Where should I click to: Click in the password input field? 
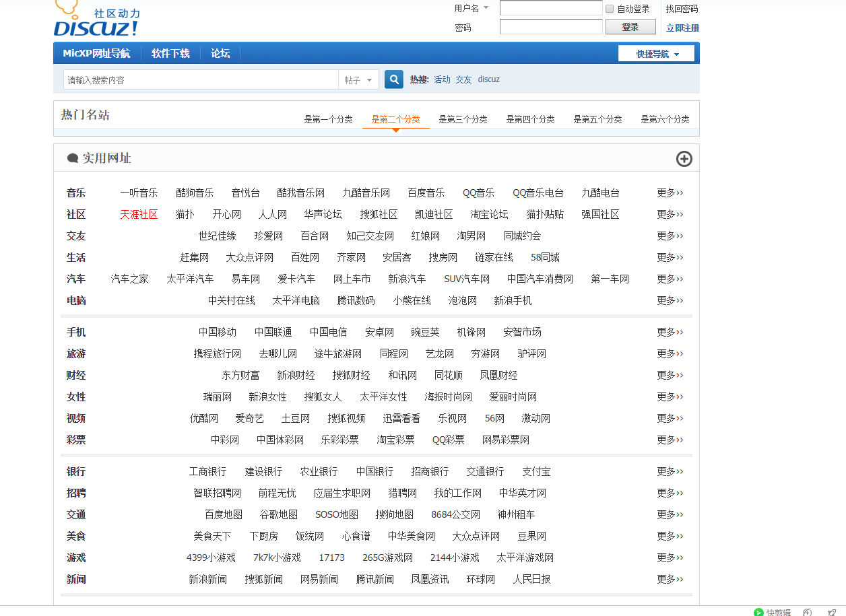coord(551,27)
